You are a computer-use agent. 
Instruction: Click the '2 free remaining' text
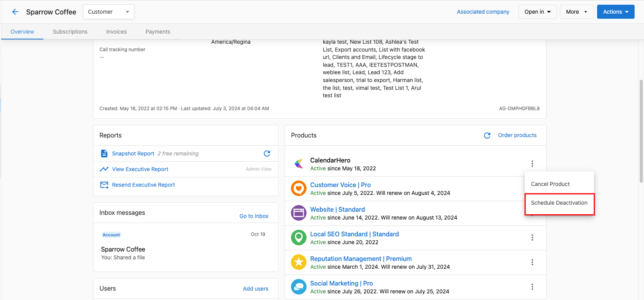tap(178, 154)
